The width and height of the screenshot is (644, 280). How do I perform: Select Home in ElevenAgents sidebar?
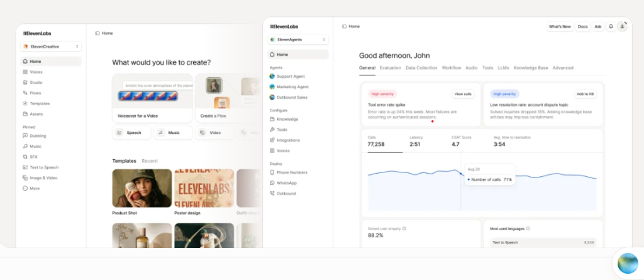(297, 54)
